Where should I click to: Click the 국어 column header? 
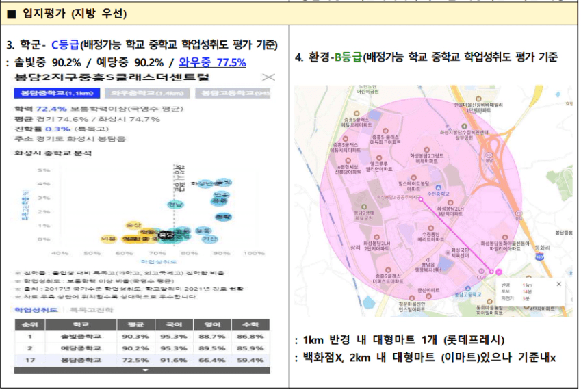(174, 324)
